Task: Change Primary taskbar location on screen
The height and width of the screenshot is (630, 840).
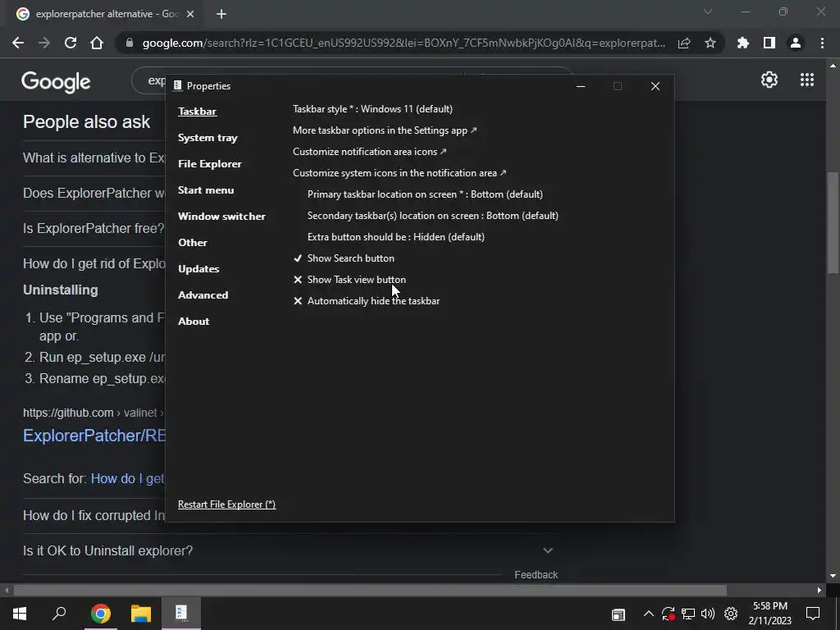Action: (425, 194)
